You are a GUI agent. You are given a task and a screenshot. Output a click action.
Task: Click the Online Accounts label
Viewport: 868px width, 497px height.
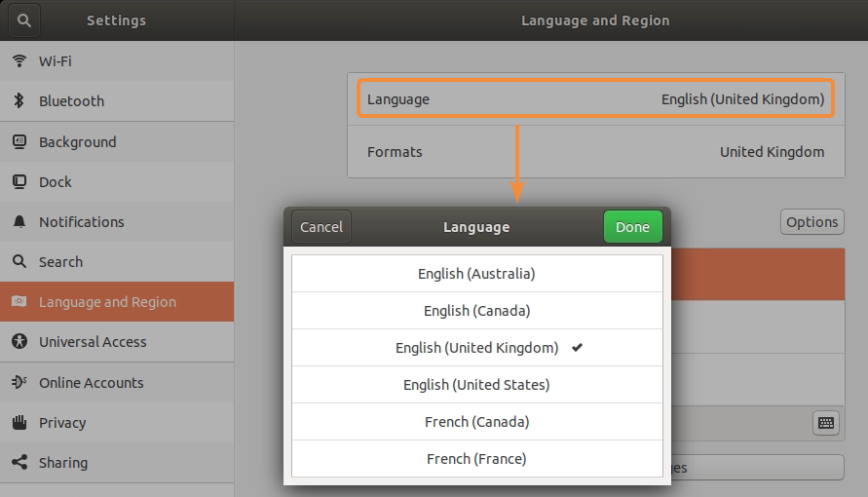(91, 382)
